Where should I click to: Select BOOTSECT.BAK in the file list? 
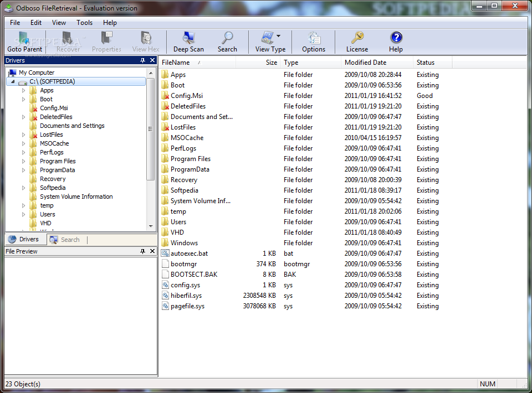pos(194,275)
